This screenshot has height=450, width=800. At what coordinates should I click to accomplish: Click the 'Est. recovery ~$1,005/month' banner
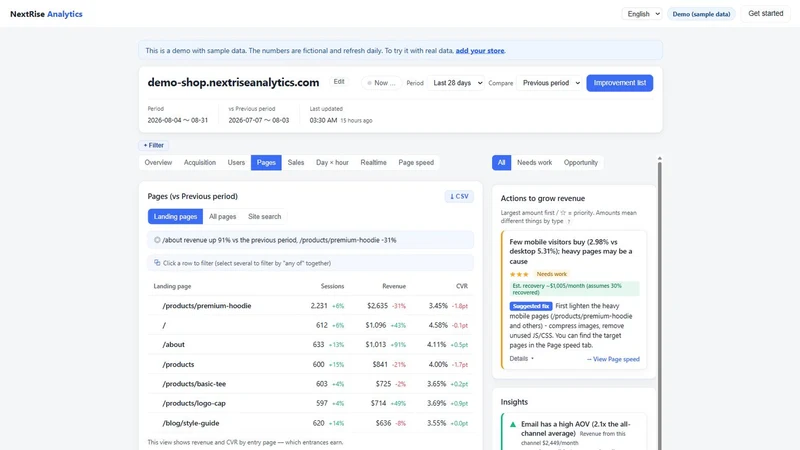pos(574,289)
